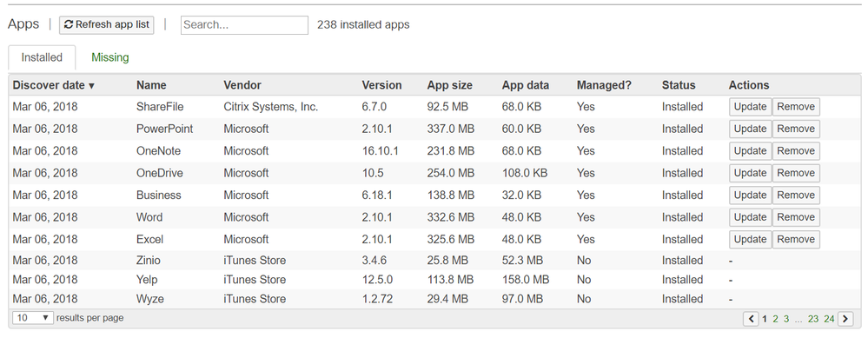Update the OneDrive app
The image size is (868, 338).
(750, 173)
